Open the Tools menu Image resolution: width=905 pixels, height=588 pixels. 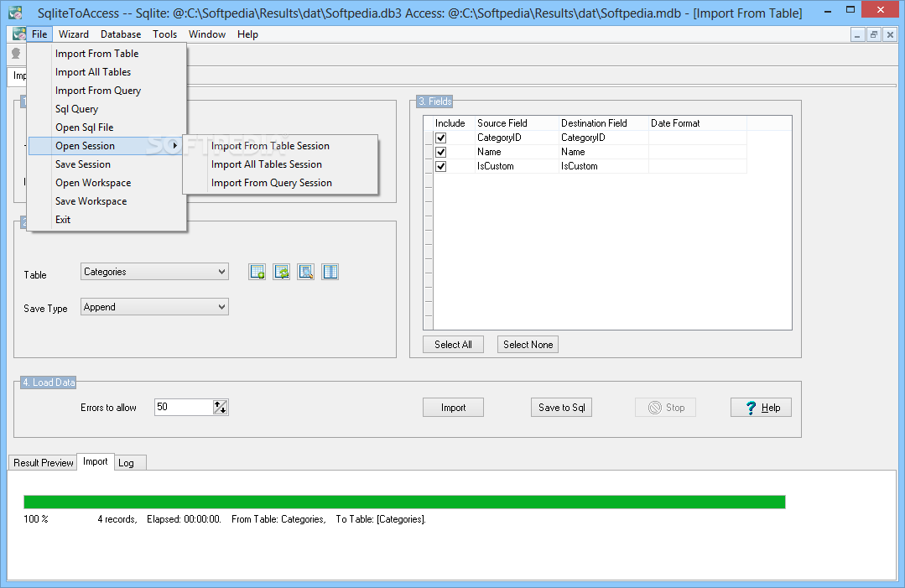[x=164, y=34]
